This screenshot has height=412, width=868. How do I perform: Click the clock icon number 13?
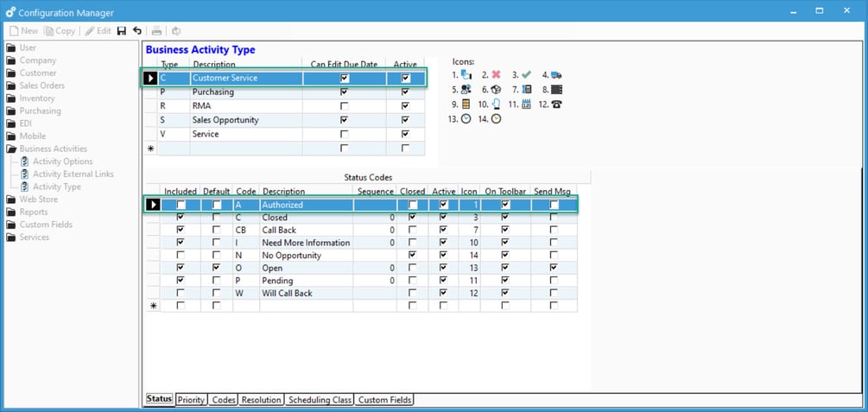click(466, 118)
